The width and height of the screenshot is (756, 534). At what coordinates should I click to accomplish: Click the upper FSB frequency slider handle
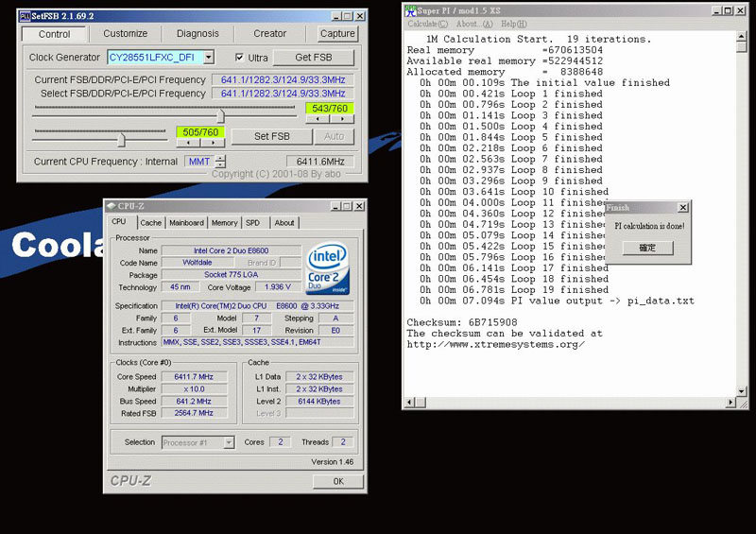point(220,114)
